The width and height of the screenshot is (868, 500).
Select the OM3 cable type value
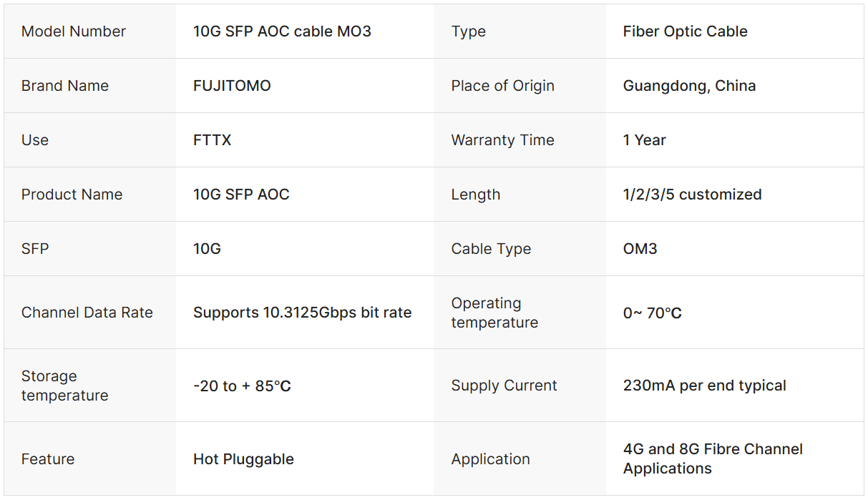(640, 249)
